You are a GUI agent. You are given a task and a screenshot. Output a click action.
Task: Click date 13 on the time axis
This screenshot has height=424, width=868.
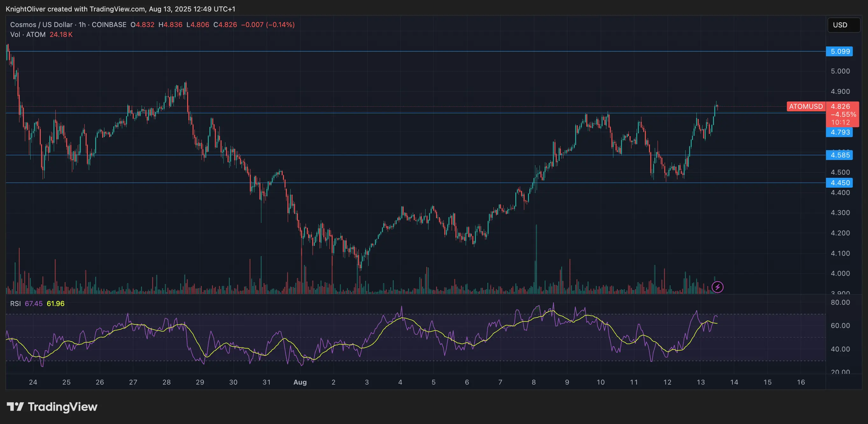pyautogui.click(x=701, y=382)
